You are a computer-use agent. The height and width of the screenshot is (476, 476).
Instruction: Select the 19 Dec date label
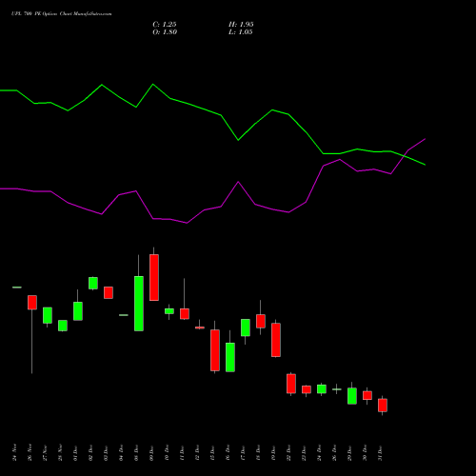(x=273, y=453)
